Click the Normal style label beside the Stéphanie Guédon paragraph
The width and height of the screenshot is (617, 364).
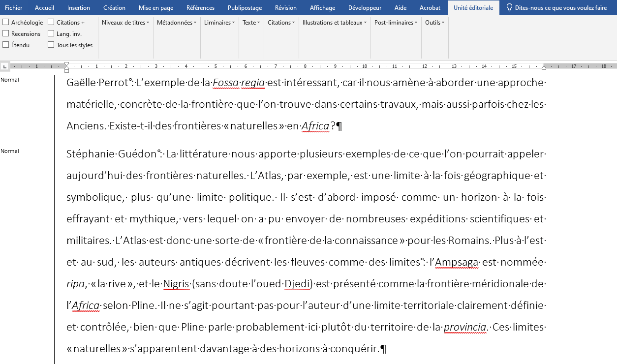pyautogui.click(x=10, y=151)
